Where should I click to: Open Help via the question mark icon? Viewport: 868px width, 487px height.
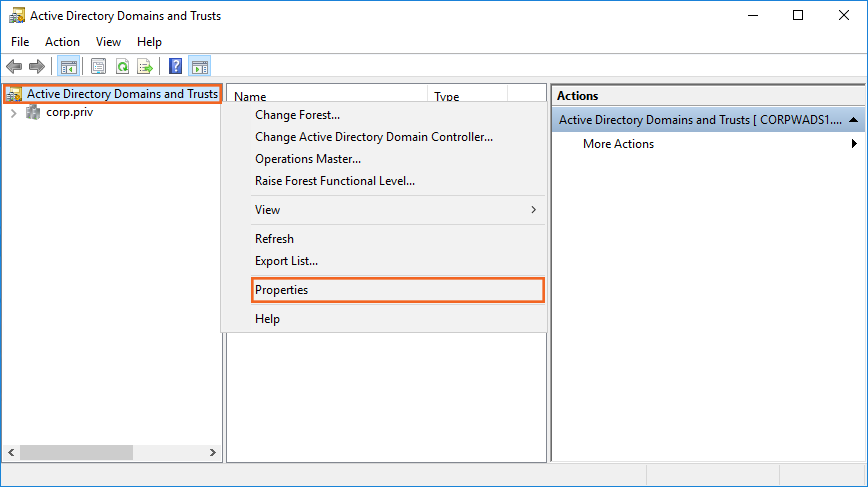tap(175, 67)
